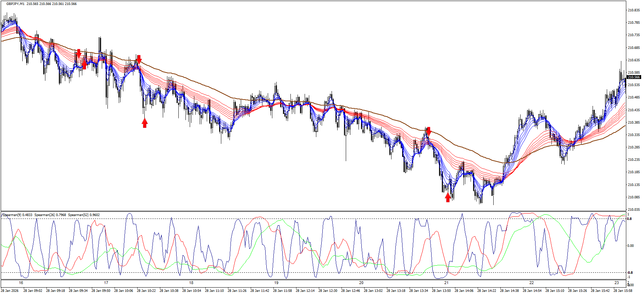This screenshot has width=644, height=300.
Task: Click the 210.835 level on price scale
Action: coord(634,10)
